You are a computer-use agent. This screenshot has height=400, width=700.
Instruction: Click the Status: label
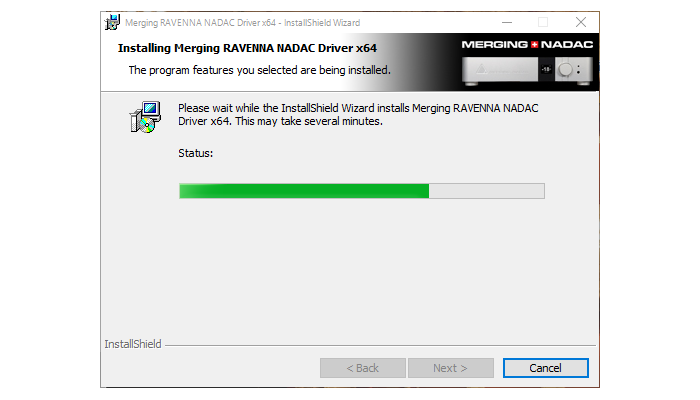[x=196, y=153]
